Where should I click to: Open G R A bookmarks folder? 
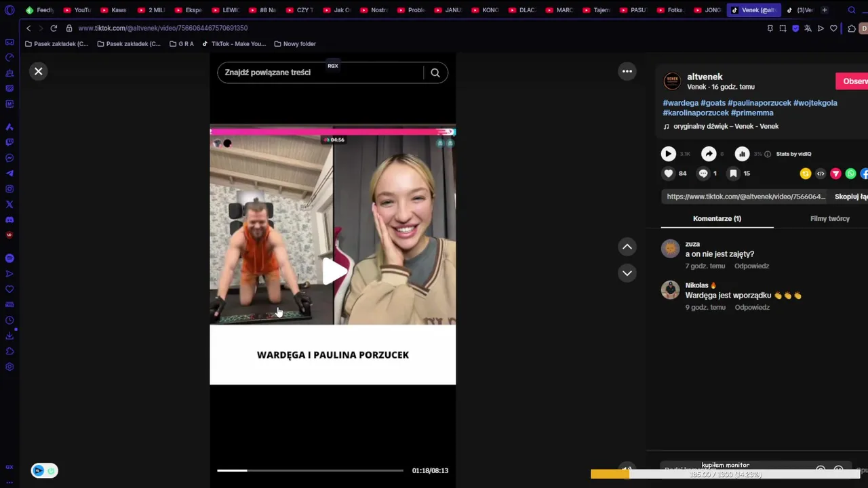point(181,44)
